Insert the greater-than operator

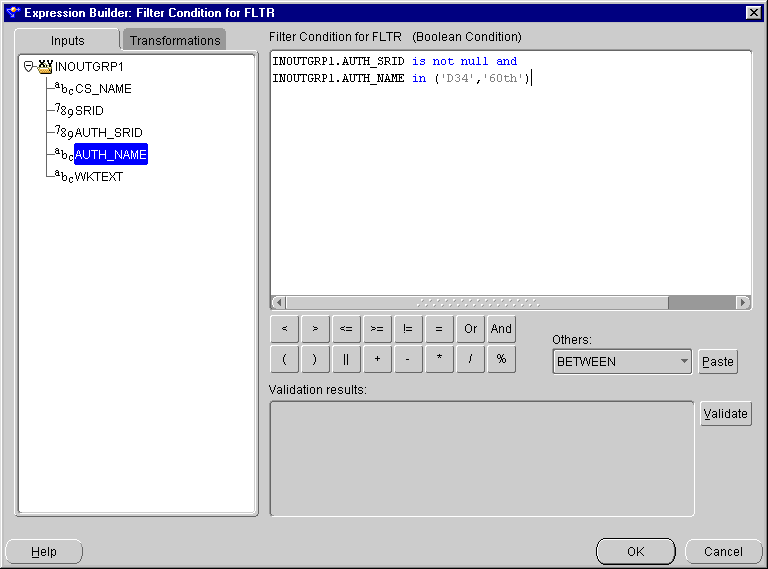pyautogui.click(x=315, y=329)
